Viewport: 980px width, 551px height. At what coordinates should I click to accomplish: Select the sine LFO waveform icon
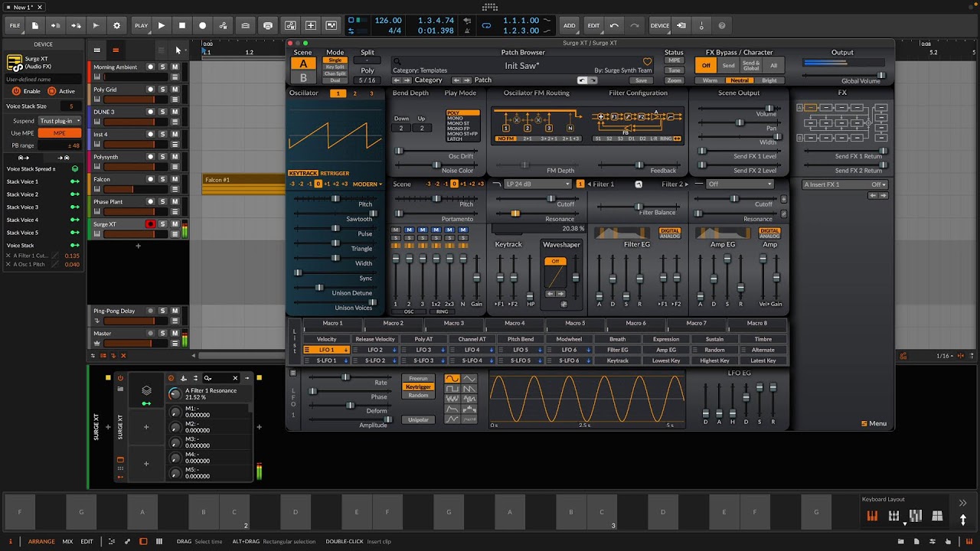point(452,379)
